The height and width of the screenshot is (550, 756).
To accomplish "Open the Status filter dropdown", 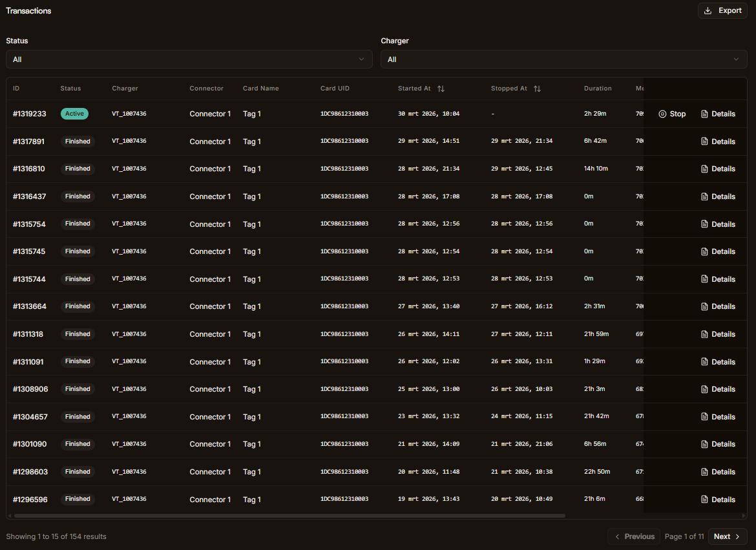I will [x=189, y=59].
